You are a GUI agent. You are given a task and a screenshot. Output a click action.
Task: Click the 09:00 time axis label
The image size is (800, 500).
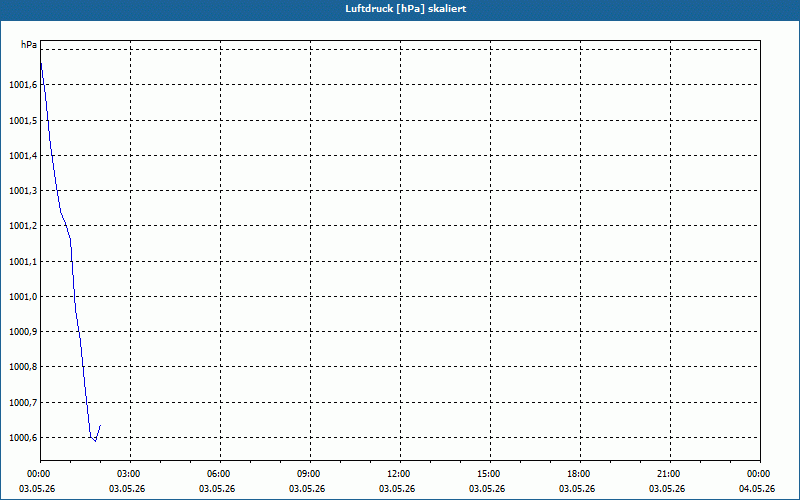click(x=310, y=474)
